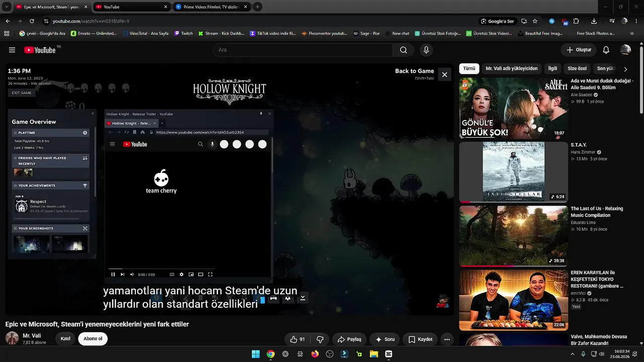Viewport: 644px width, 362px height.
Task: Open a new browser tab
Action: (258, 7)
